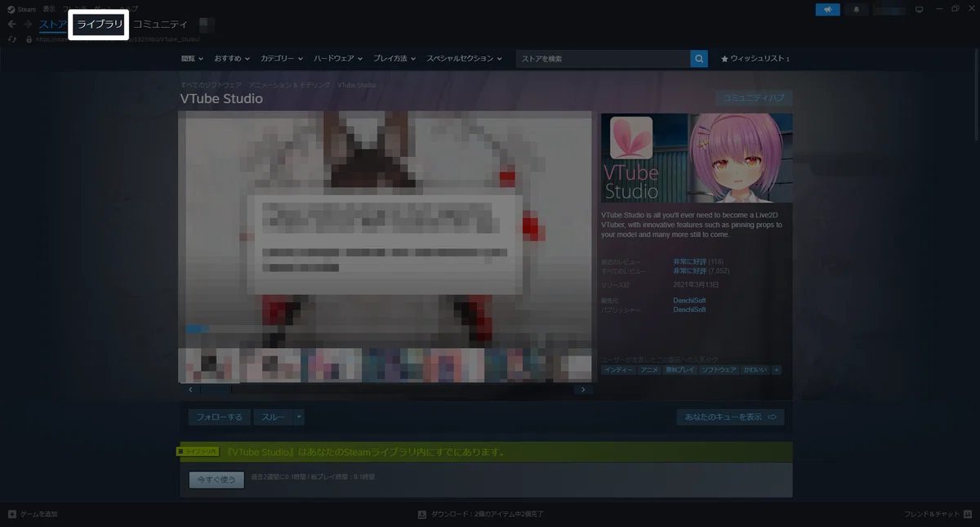Viewport: 980px width, 527px height.
Task: Go forward with the right arrow navigation icon
Action: pos(28,25)
